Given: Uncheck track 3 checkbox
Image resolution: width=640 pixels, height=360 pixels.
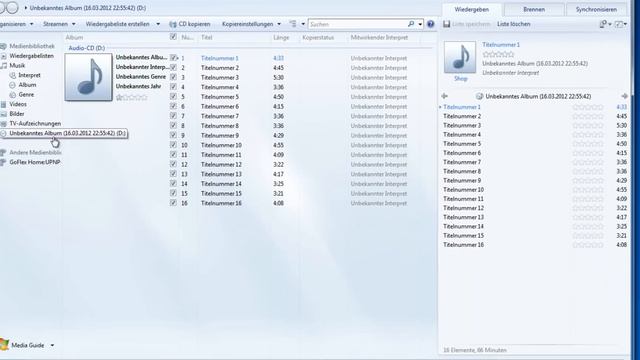Looking at the screenshot, I should [x=173, y=77].
